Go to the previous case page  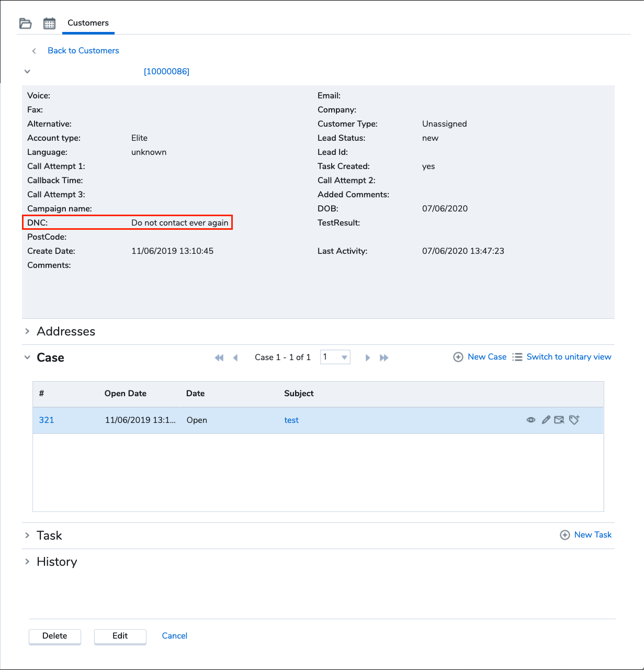(x=235, y=358)
